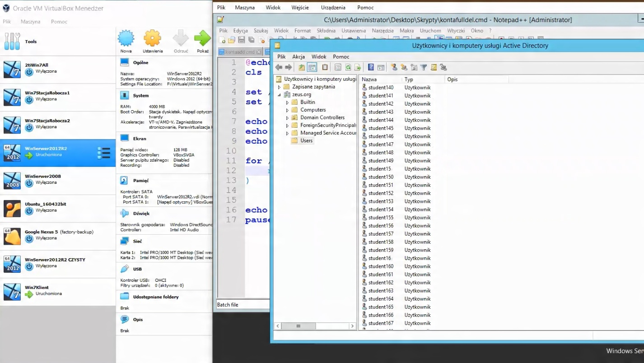The height and width of the screenshot is (363, 644).
Task: Open Properties icon in Active Directory toolbar
Action: (338, 67)
